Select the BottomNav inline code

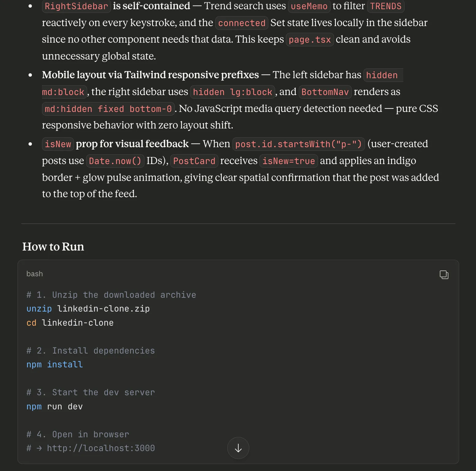coord(325,92)
